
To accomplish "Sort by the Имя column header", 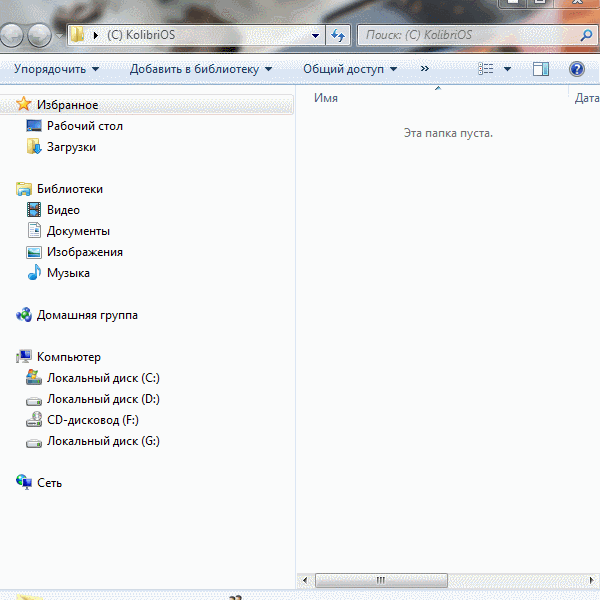I will pos(326,98).
